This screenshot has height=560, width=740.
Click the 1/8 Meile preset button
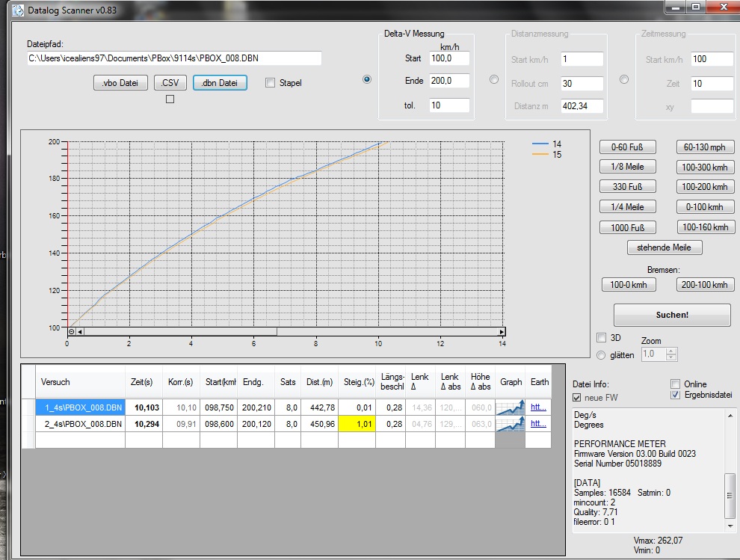(627, 167)
